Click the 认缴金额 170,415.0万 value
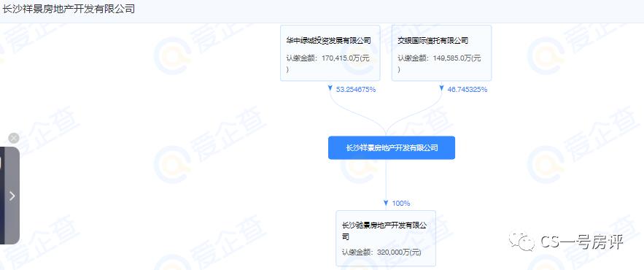 pos(328,63)
